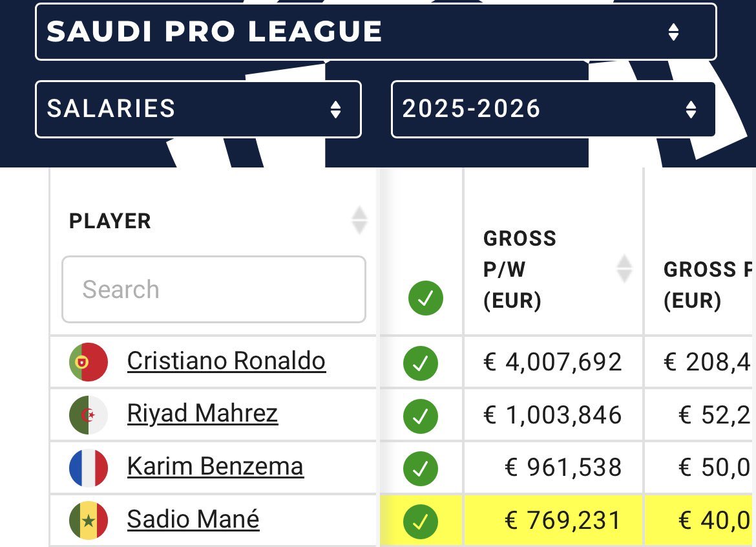The width and height of the screenshot is (756, 547).
Task: Click the Portugal flag icon beside Cristiano Ronaldo
Action: (89, 362)
